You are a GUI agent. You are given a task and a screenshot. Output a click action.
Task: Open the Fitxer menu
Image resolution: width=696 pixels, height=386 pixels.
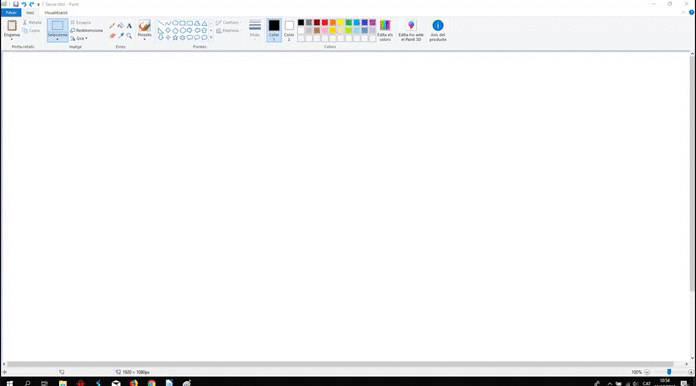click(x=11, y=12)
